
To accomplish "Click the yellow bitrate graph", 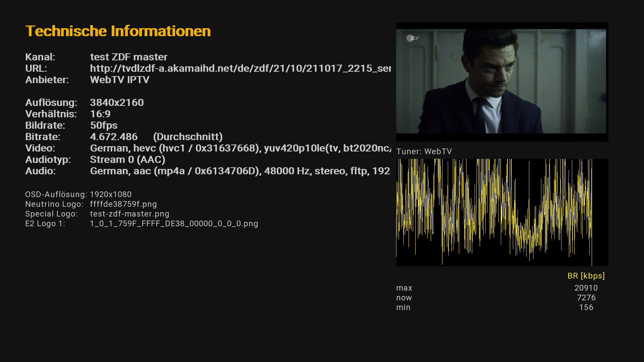I will (502, 213).
